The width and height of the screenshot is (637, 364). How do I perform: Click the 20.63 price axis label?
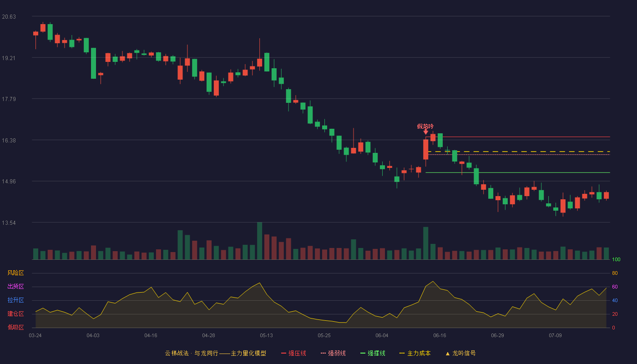point(9,17)
